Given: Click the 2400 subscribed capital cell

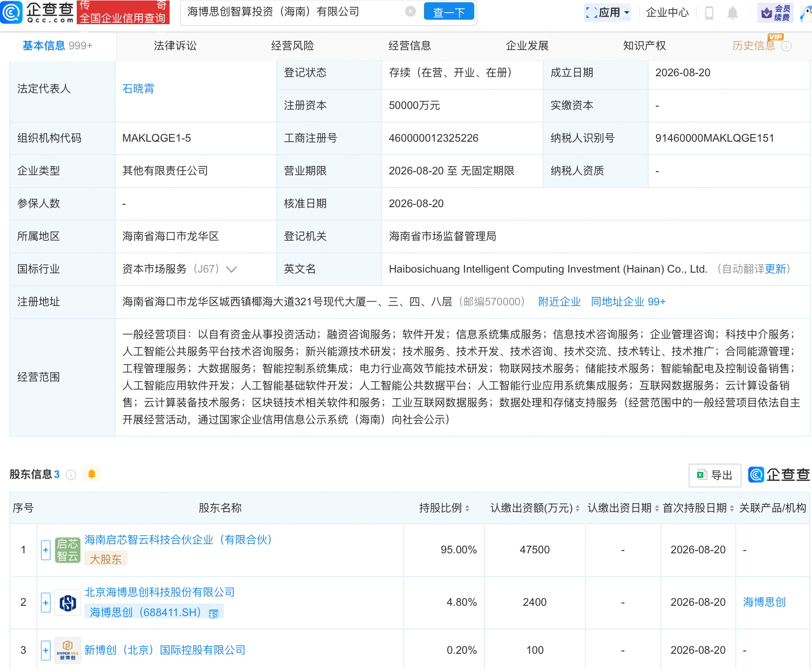Looking at the screenshot, I should (535, 602).
